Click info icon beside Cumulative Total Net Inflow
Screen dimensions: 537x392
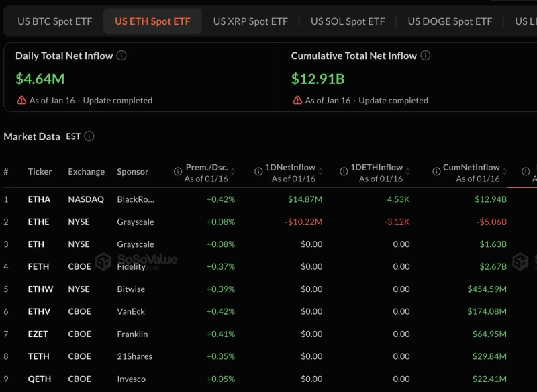426,56
